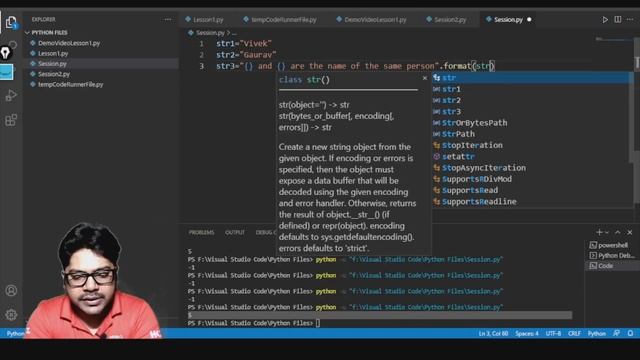
Task: Choose str2 from the autocomplete list
Action: tap(532, 100)
